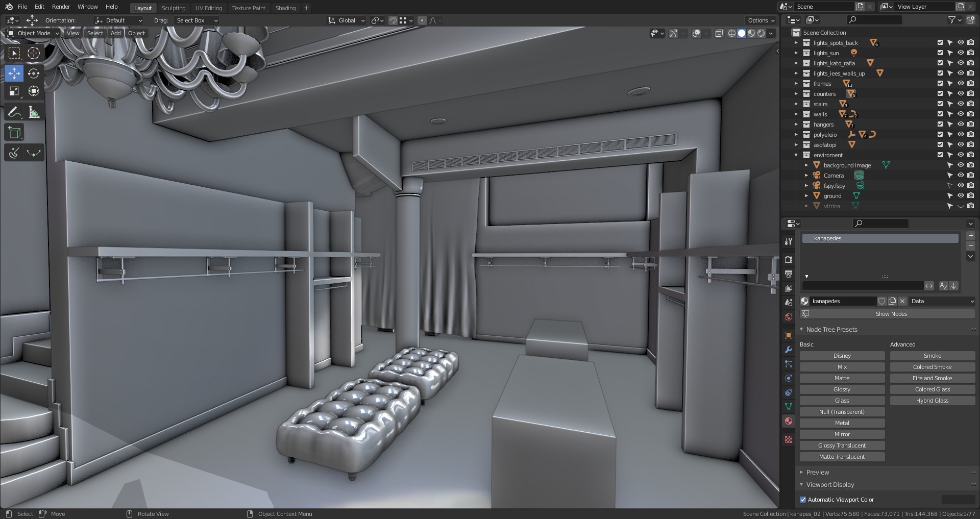Open the Material properties tab

click(x=789, y=421)
